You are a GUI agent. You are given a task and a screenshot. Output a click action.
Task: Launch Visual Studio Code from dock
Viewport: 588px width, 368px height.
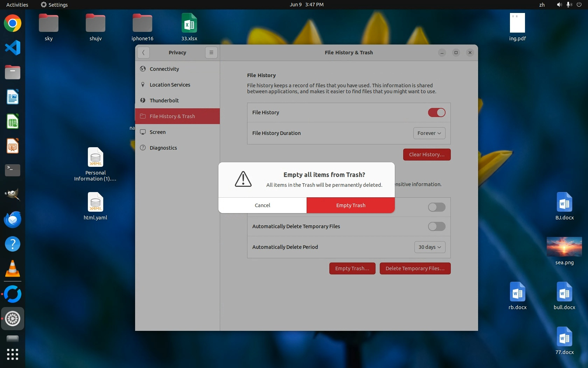coord(13,48)
